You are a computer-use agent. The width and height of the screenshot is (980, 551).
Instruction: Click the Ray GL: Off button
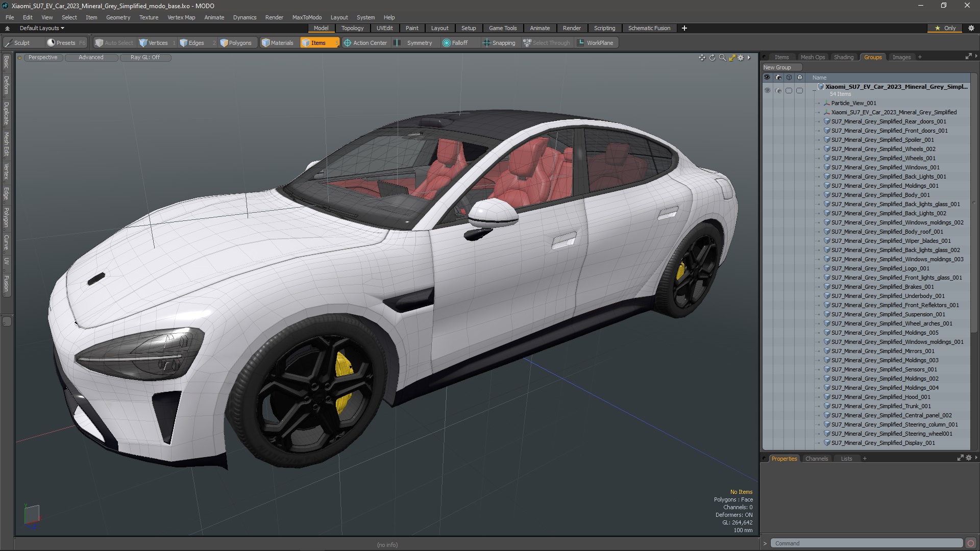click(x=145, y=58)
